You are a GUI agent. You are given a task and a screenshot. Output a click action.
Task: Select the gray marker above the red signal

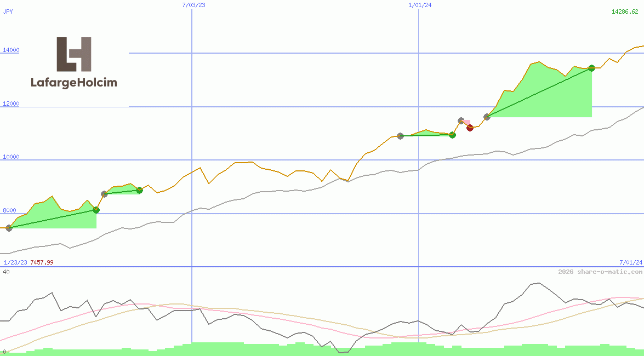pyautogui.click(x=460, y=119)
